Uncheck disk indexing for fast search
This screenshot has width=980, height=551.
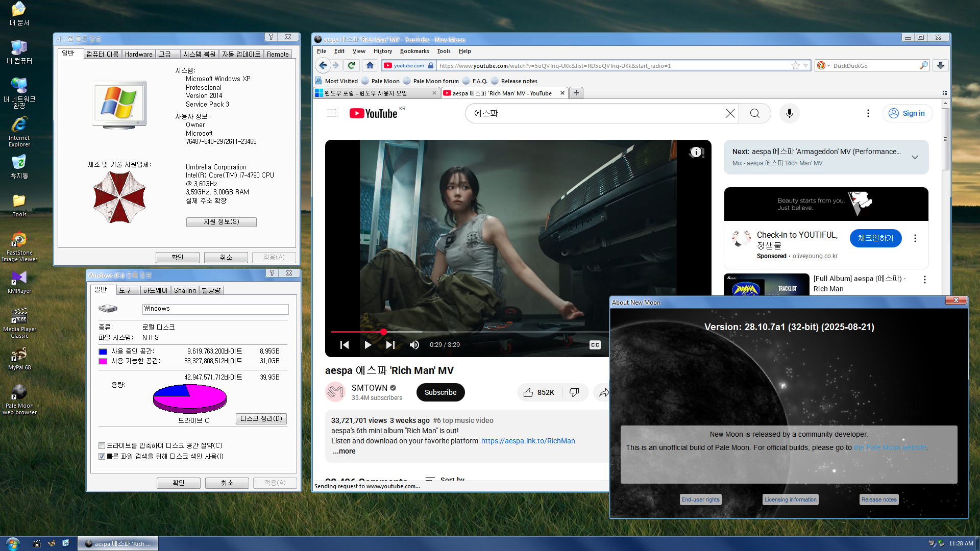(102, 456)
